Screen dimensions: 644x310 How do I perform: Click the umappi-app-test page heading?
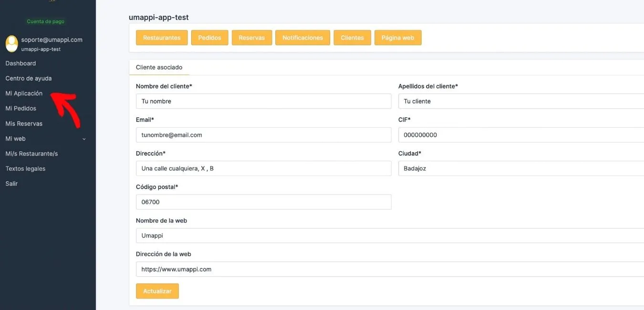point(159,17)
